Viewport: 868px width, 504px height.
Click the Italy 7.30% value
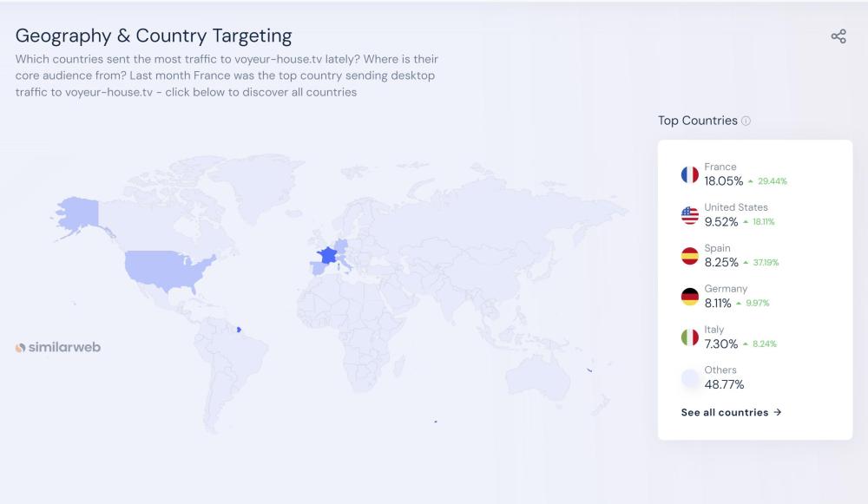pos(720,344)
